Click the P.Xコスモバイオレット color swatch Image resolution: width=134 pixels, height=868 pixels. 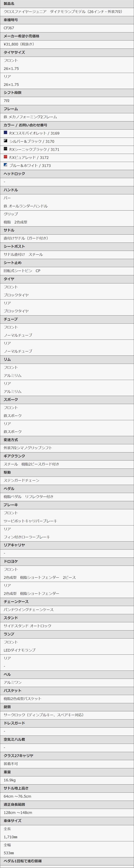pos(5,133)
